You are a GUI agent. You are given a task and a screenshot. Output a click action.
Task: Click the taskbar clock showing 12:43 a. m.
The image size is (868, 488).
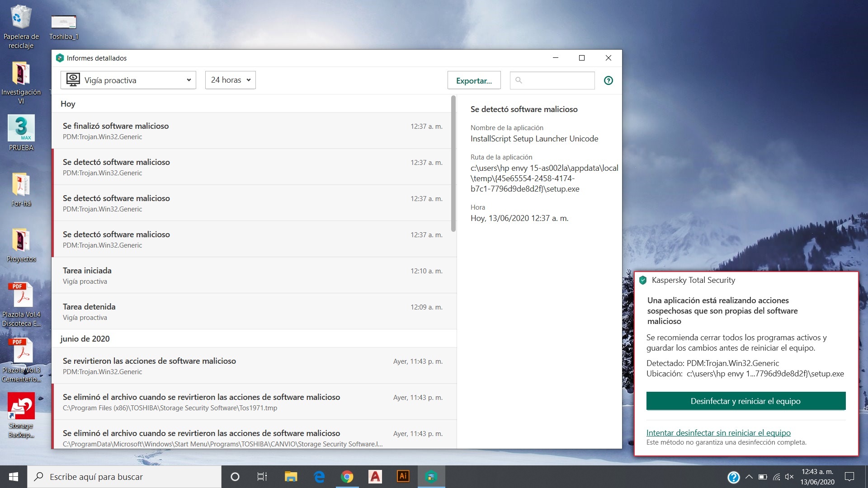(x=817, y=477)
